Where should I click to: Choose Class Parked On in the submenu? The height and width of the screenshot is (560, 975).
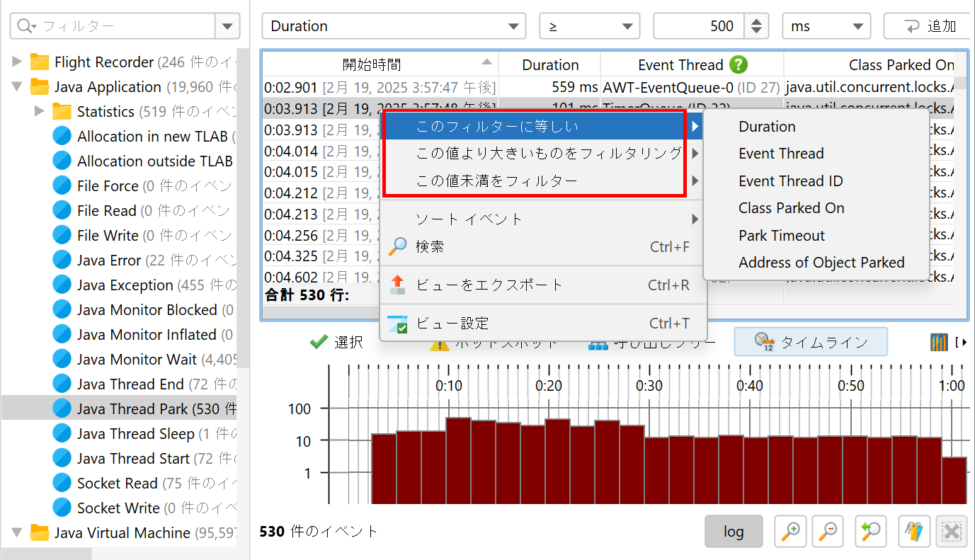click(816, 208)
